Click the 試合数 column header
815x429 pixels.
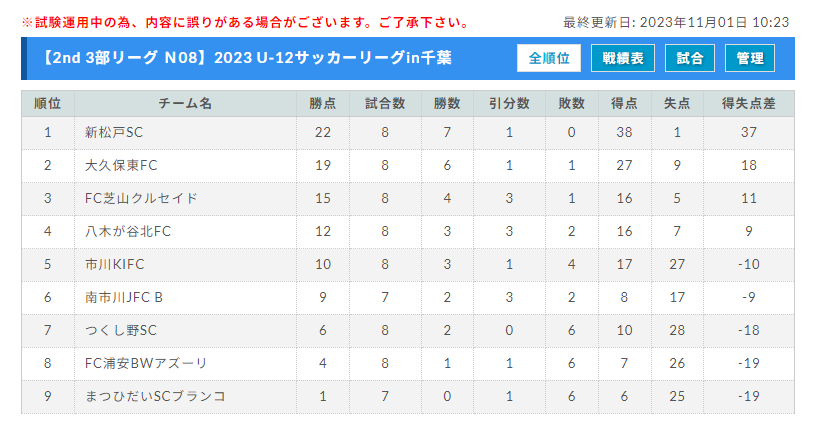tap(385, 103)
